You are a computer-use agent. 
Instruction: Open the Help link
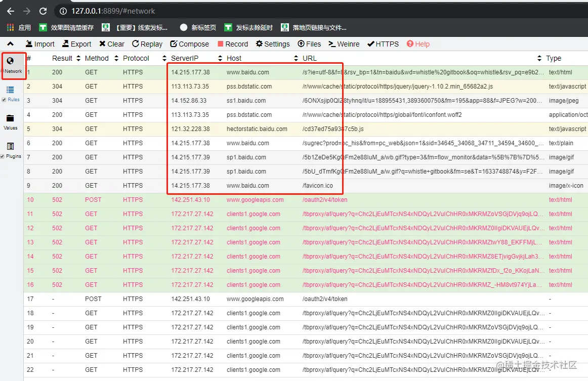click(418, 44)
